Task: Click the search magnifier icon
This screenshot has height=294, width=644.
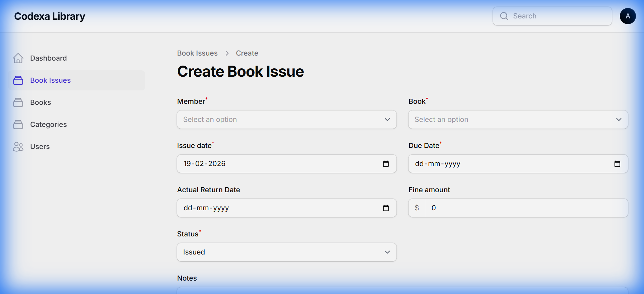Action: click(504, 16)
